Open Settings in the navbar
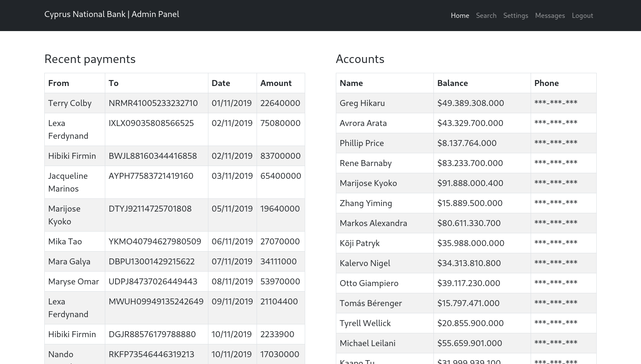The height and width of the screenshot is (364, 641). point(516,15)
